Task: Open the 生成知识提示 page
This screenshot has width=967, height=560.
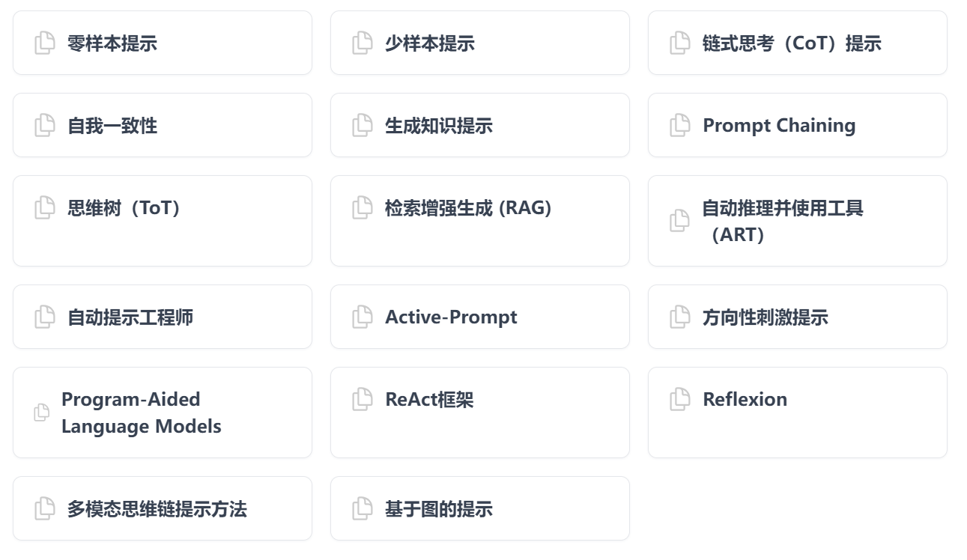Action: click(439, 126)
